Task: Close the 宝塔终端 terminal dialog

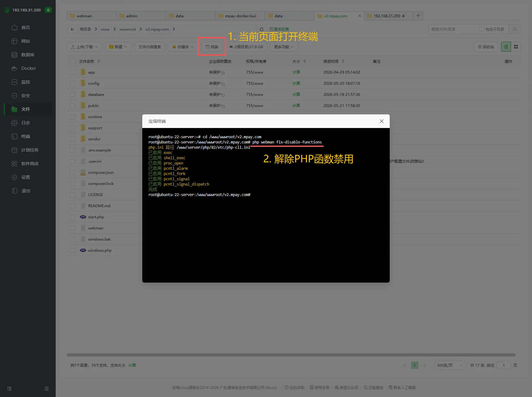Action: pyautogui.click(x=382, y=121)
